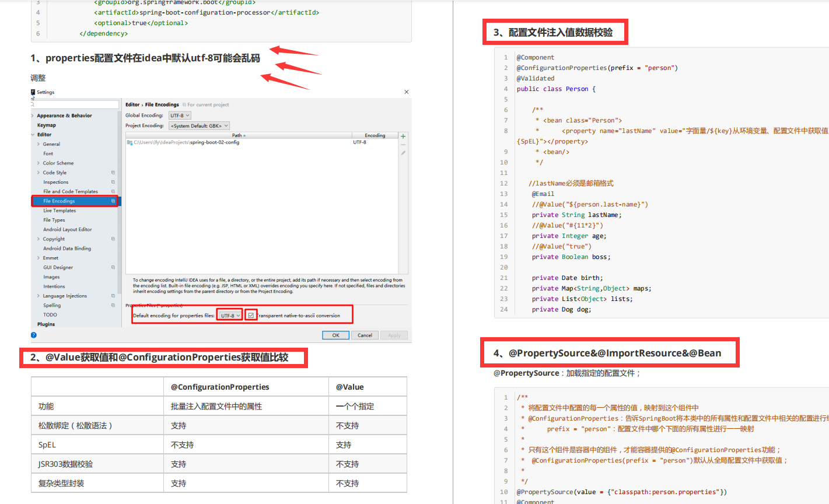Select TODO in settings tree
Viewport: 829px width, 504px height.
(50, 314)
